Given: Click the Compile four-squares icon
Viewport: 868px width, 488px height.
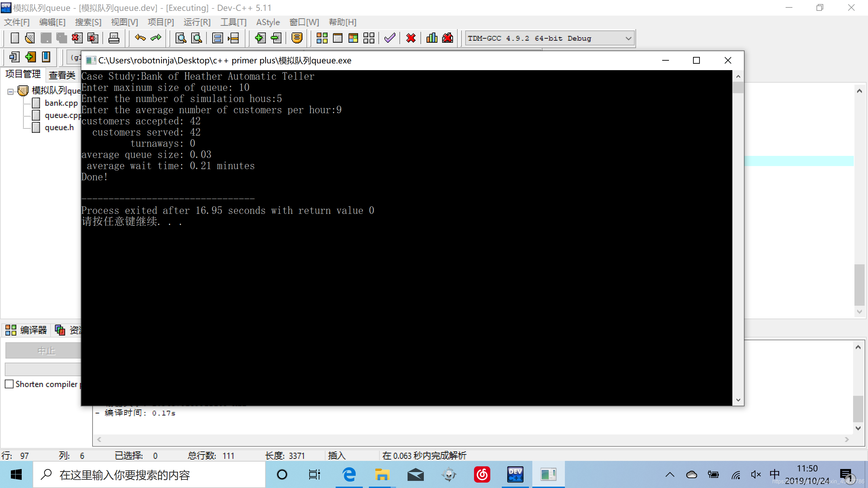Looking at the screenshot, I should 322,38.
